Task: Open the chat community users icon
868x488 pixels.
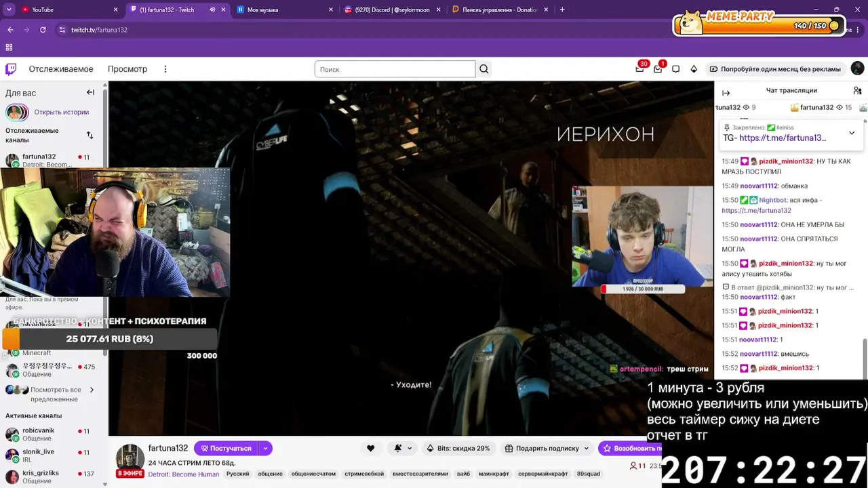Action: tap(857, 91)
